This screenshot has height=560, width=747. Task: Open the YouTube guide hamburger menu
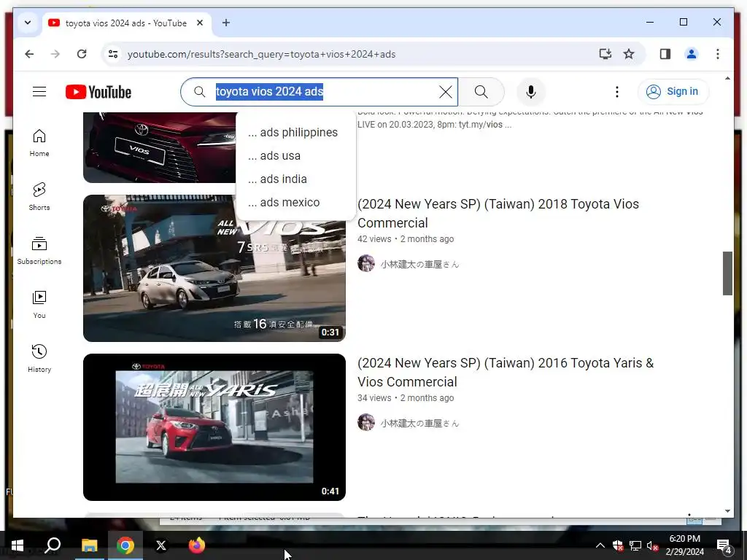[39, 92]
